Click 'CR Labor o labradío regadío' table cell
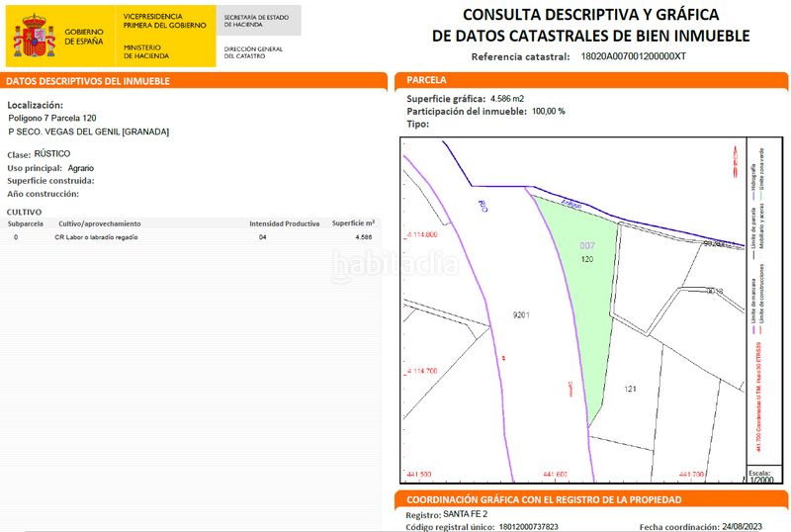The width and height of the screenshot is (791, 532). point(96,237)
